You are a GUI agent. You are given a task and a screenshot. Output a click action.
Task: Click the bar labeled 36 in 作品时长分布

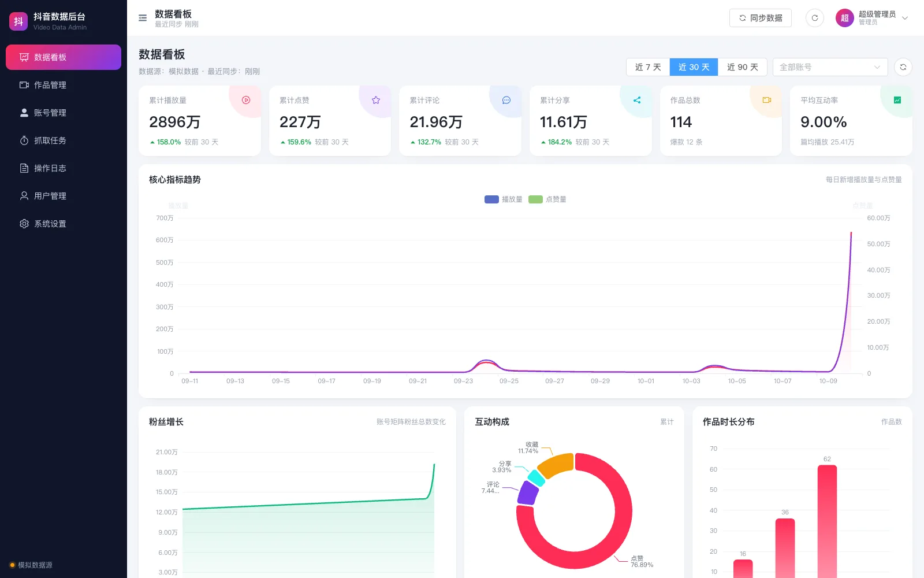pos(785,548)
